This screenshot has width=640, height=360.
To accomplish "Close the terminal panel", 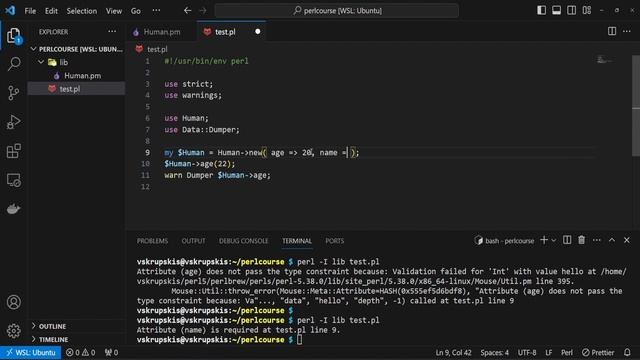I will pyautogui.click(x=627, y=240).
